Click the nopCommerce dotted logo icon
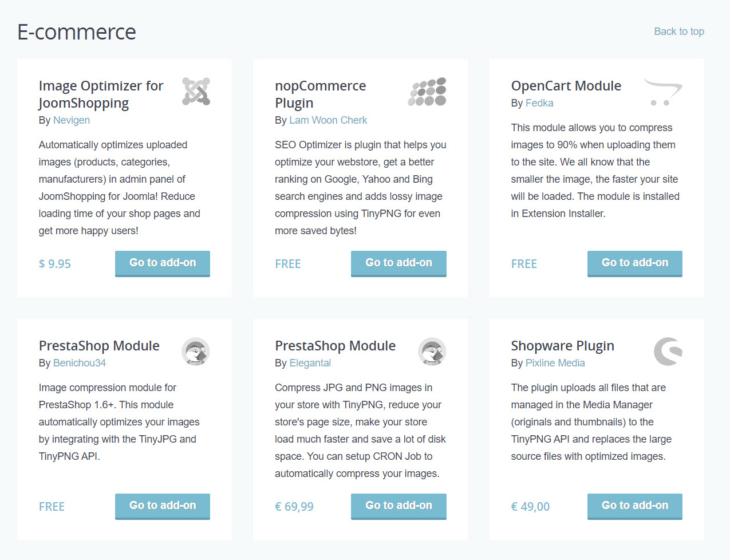Screen dimensions: 730x560 coord(427,92)
